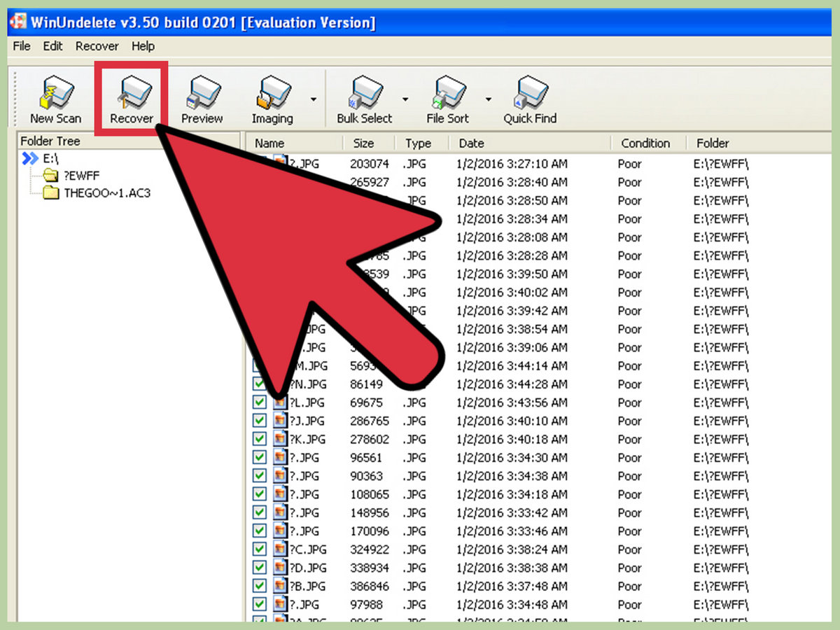
Task: Click the Recover toolbar button
Action: pyautogui.click(x=131, y=100)
